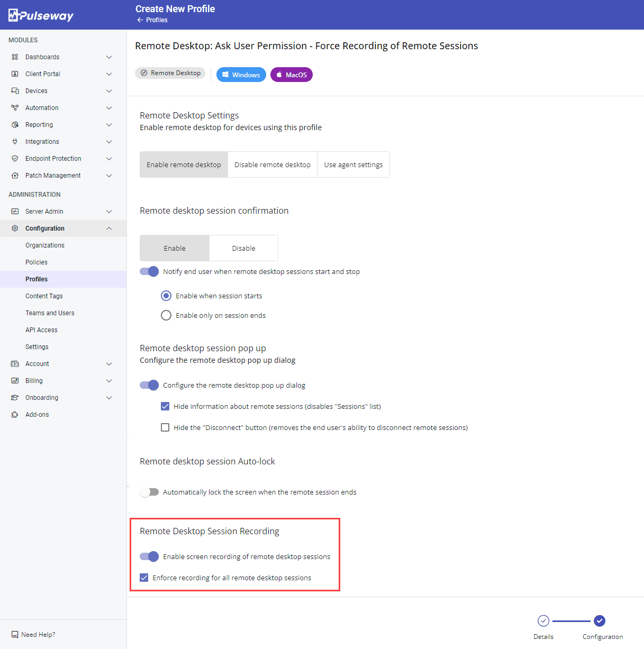Click the Automation icon

(15, 108)
